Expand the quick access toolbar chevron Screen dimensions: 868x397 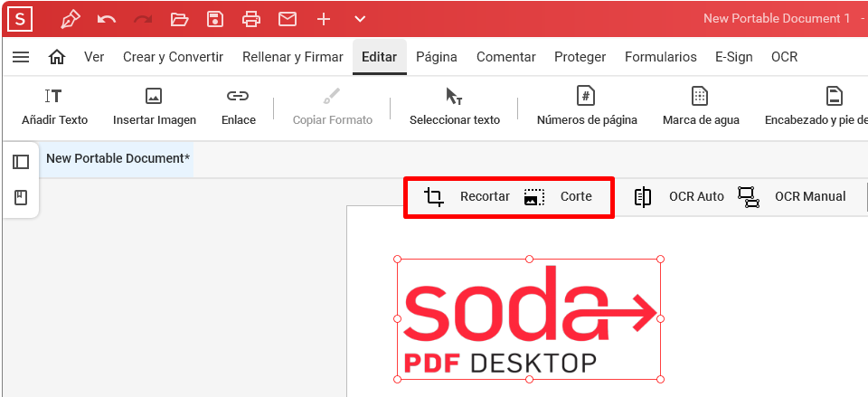[360, 19]
